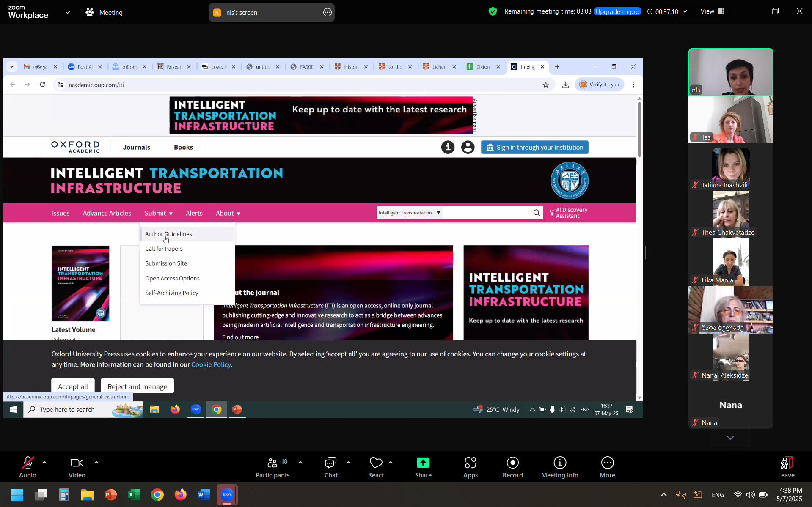The image size is (812, 507).
Task: Open AI Discovery Assistant
Action: [568, 213]
